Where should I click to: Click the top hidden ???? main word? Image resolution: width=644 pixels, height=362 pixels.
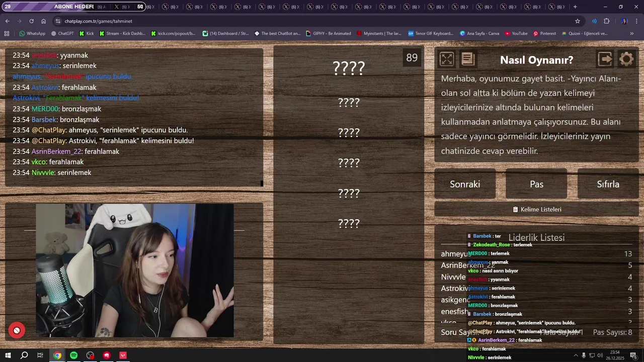click(349, 68)
